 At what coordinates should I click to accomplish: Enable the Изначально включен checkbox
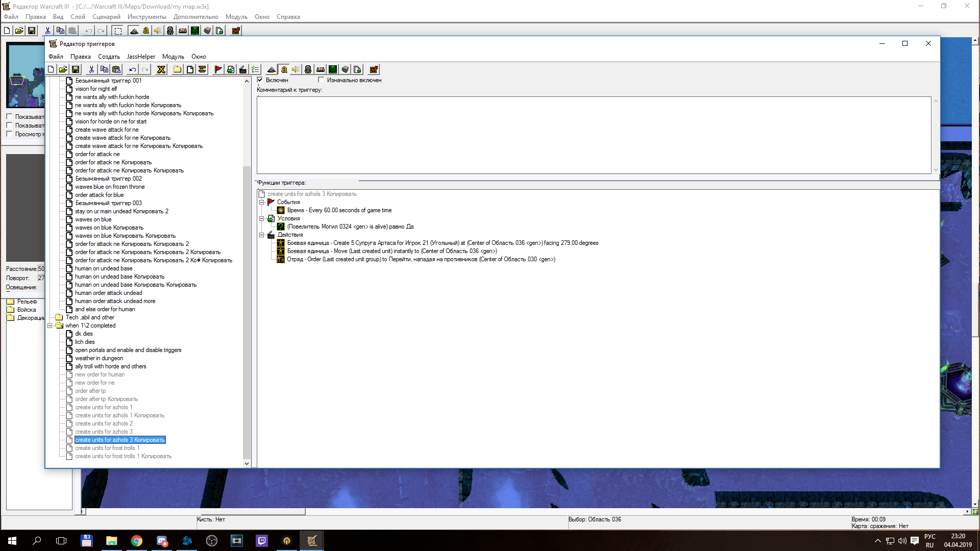click(321, 80)
